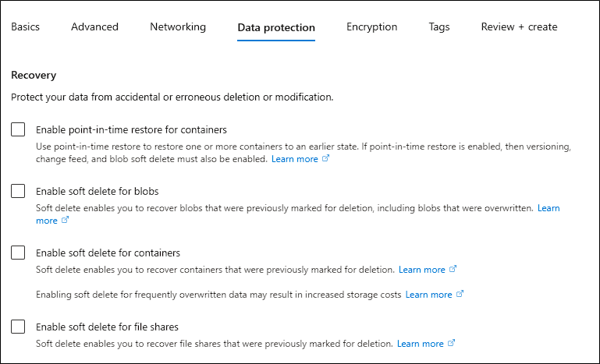600x364 pixels.
Task: Switch to the Tags tab
Action: (439, 27)
